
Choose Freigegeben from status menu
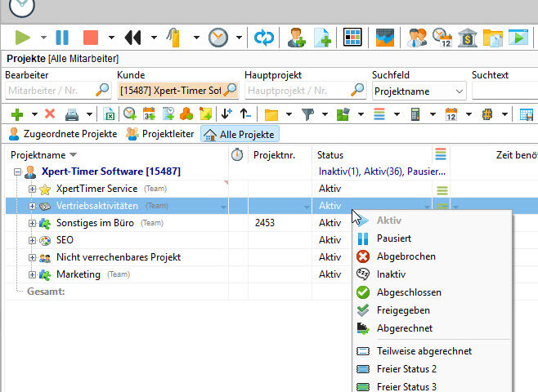point(433,310)
